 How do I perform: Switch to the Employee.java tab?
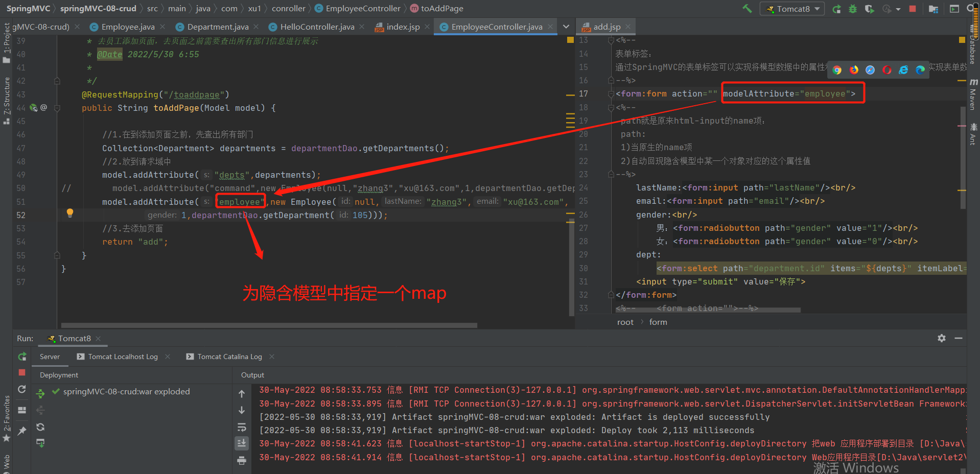[128, 27]
